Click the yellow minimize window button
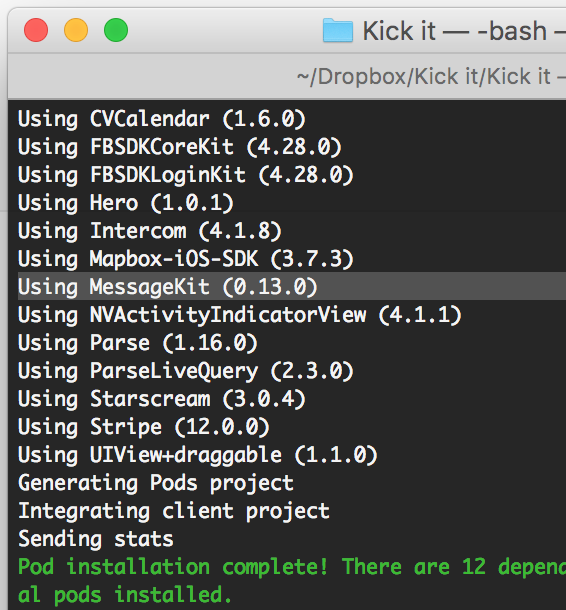This screenshot has width=566, height=610. (x=76, y=30)
